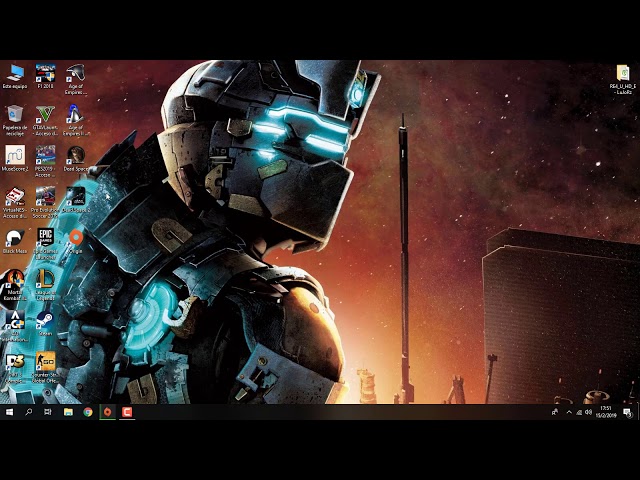640x480 pixels.
Task: Launch Google Chrome from the taskbar
Action: click(88, 412)
